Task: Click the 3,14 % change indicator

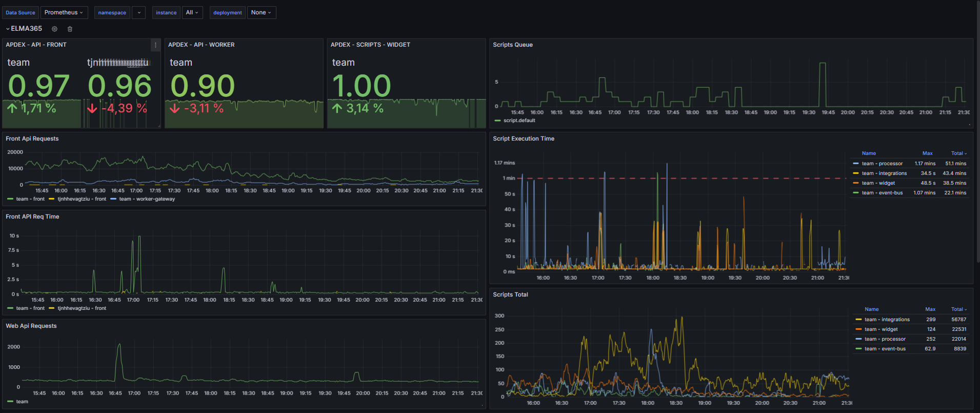Action: 358,108
